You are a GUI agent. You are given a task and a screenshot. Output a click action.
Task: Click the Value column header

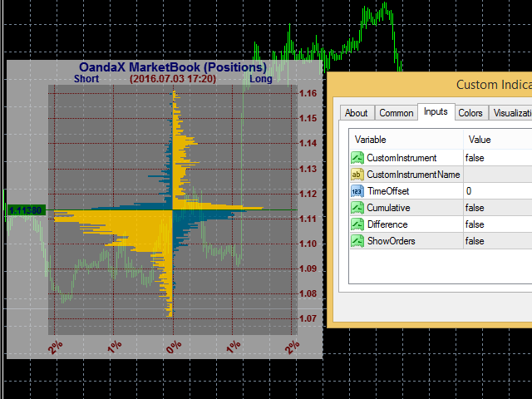point(497,140)
